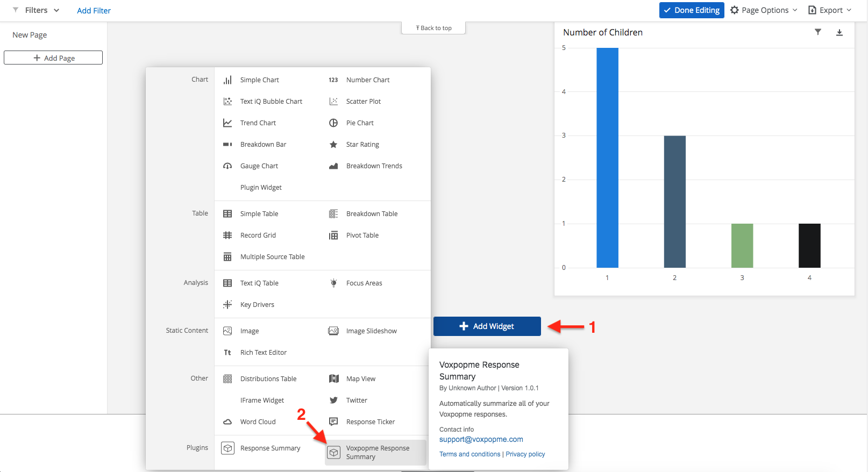Select the Rich Text Editor Tt icon
Screen dimensions: 868x472
point(227,353)
